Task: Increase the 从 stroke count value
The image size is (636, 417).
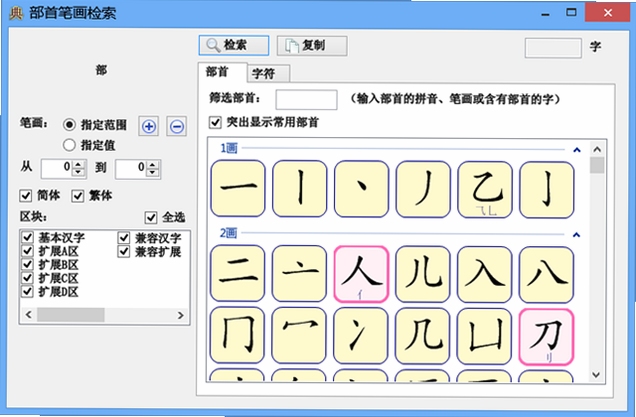Action: tap(79, 164)
